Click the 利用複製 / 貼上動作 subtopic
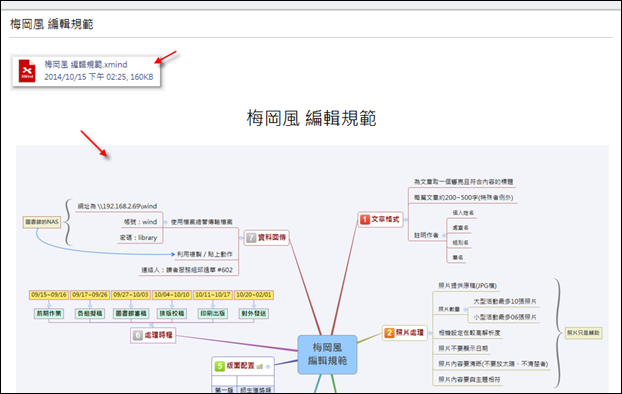Screen dimensions: 622x394 pos(204,254)
